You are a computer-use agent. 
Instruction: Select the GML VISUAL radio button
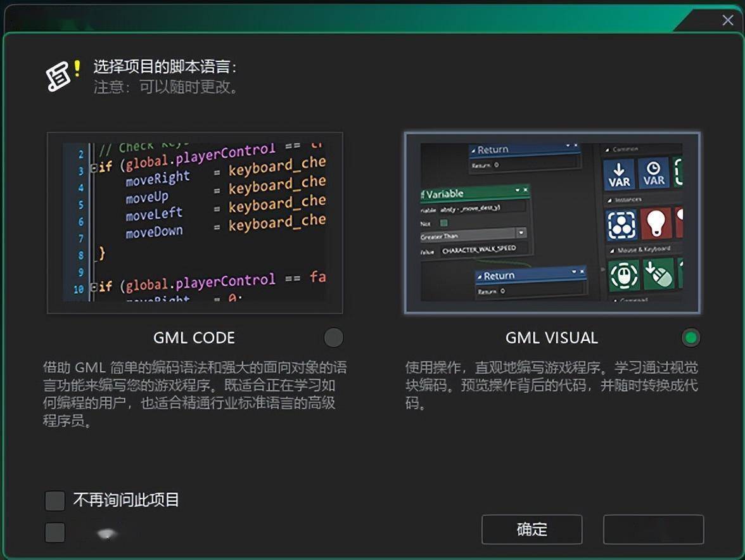[x=691, y=338]
